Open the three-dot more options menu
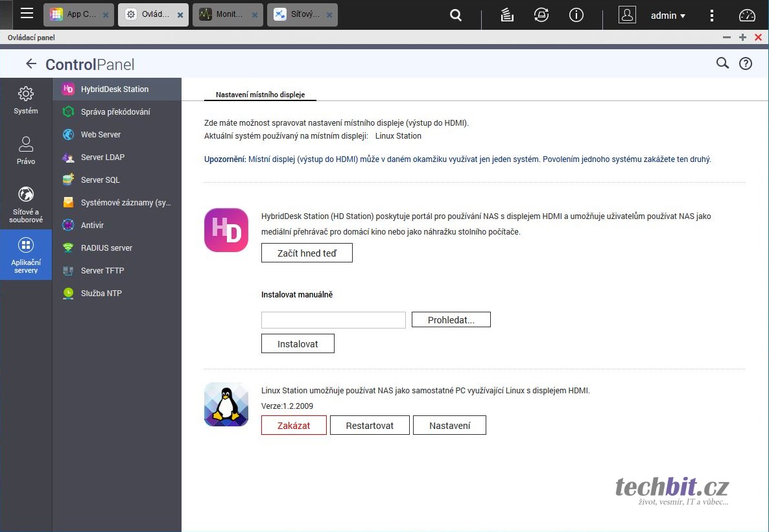The image size is (769, 532). click(x=712, y=16)
